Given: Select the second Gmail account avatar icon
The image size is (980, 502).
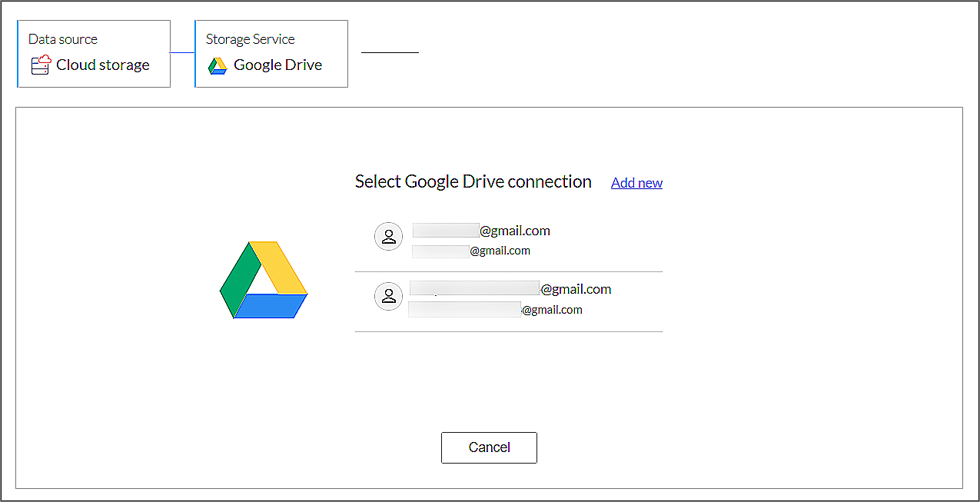Looking at the screenshot, I should (388, 296).
